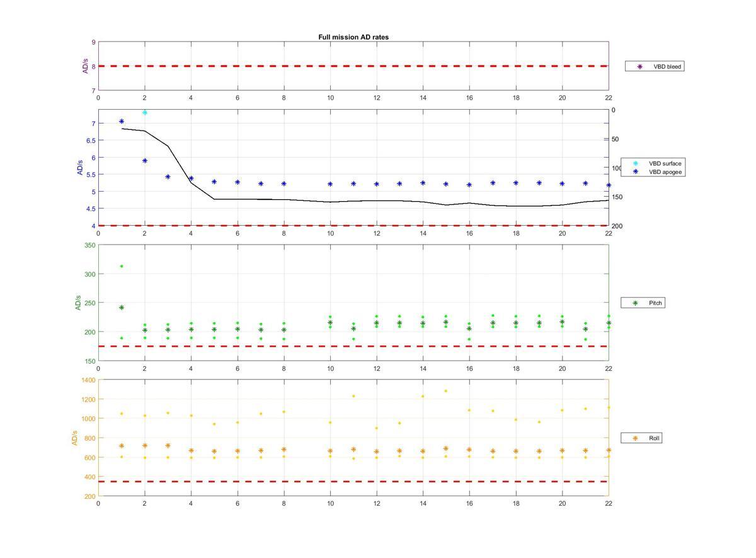
Task: Select the highest roll dot at dive 15
Action: click(445, 391)
